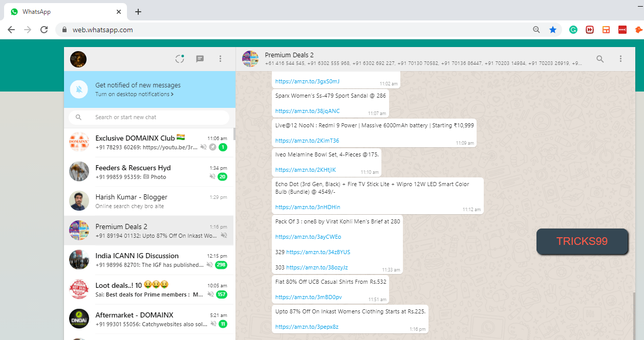Click Feeders & Rescuers Hyd avatar

tap(79, 171)
